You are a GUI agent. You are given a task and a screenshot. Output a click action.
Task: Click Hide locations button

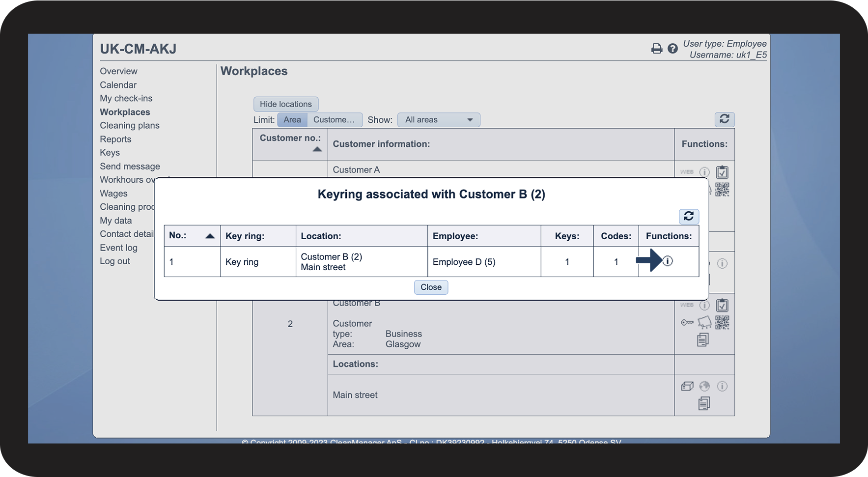click(285, 104)
